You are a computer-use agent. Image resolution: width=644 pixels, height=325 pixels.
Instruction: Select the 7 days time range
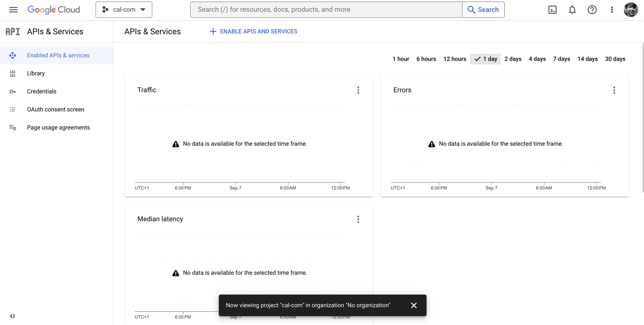pyautogui.click(x=561, y=59)
